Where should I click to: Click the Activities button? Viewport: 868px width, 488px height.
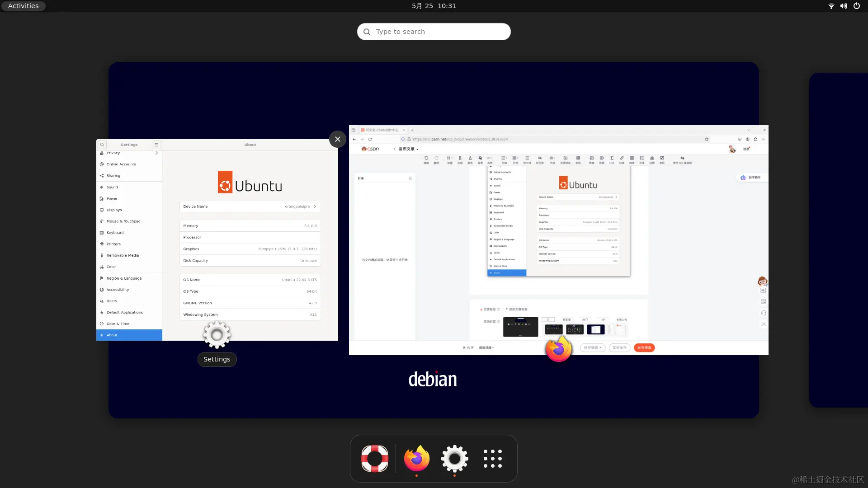pos(23,6)
